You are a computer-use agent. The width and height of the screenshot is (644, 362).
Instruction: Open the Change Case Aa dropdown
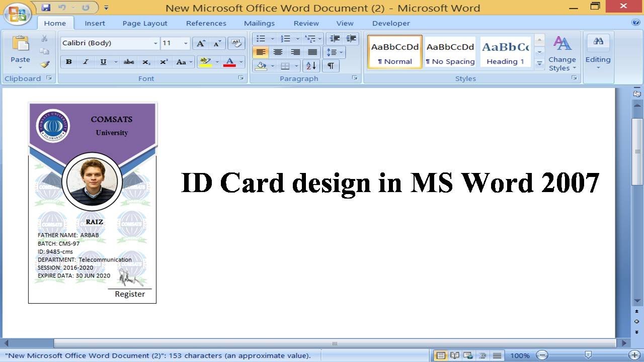pos(184,62)
